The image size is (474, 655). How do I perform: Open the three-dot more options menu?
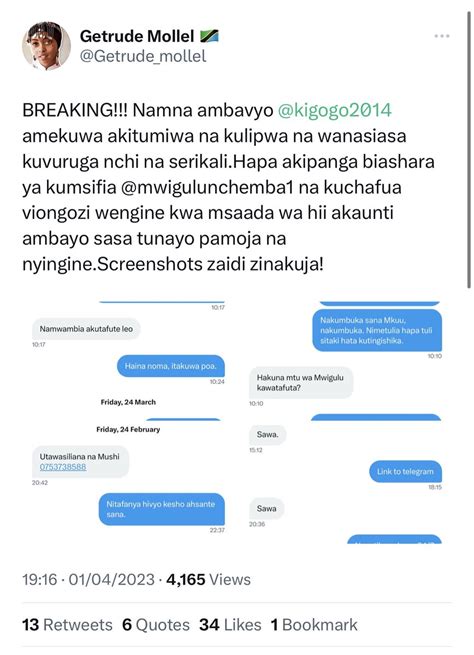pos(442,36)
